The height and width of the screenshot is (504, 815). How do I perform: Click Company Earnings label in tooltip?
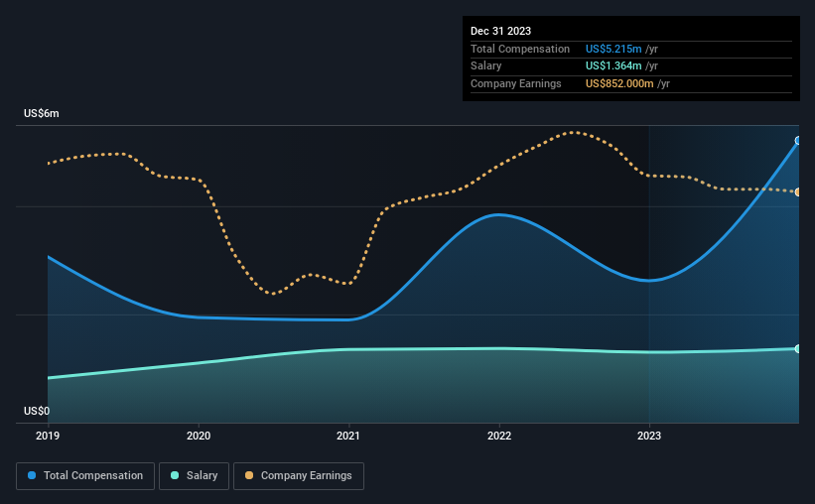point(515,83)
